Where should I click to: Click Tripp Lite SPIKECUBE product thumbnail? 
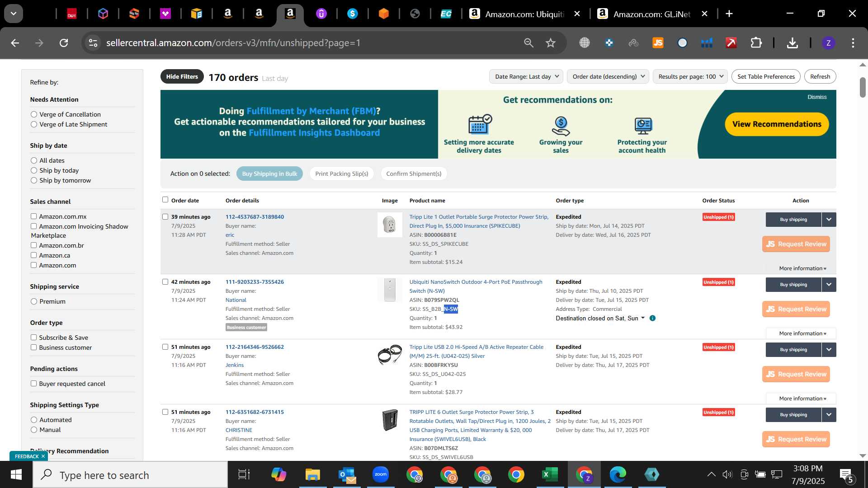390,225
